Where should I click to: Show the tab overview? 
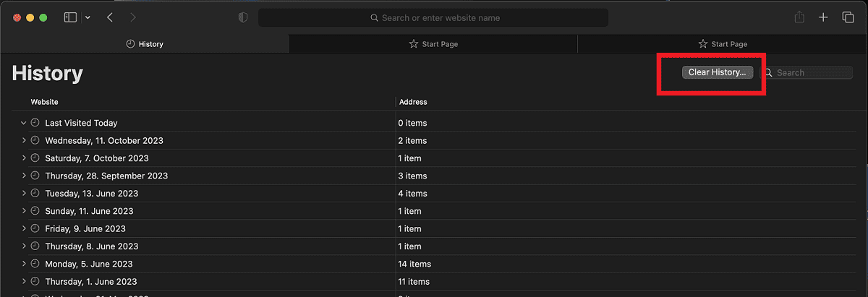(848, 17)
